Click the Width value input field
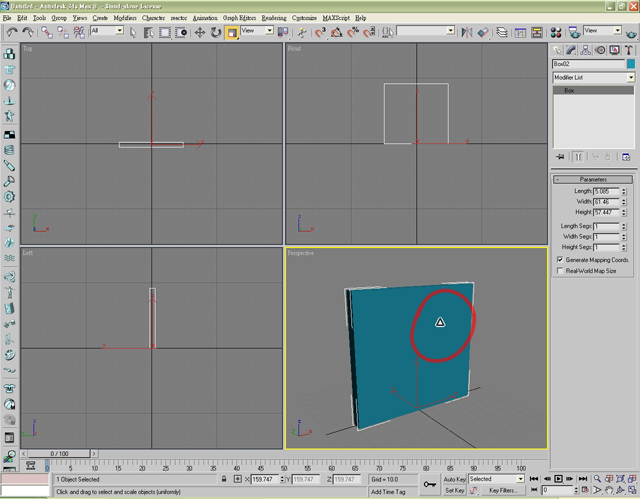The height and width of the screenshot is (499, 640). tap(607, 202)
